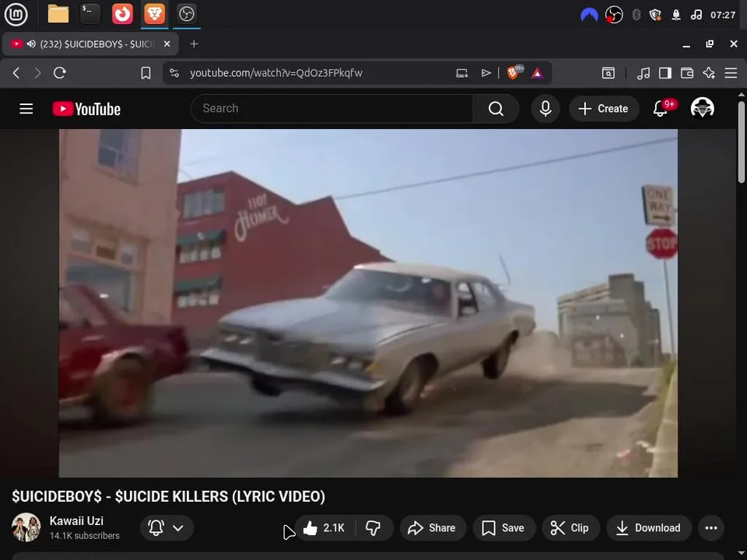Open notifications bell in the system tray

[676, 15]
